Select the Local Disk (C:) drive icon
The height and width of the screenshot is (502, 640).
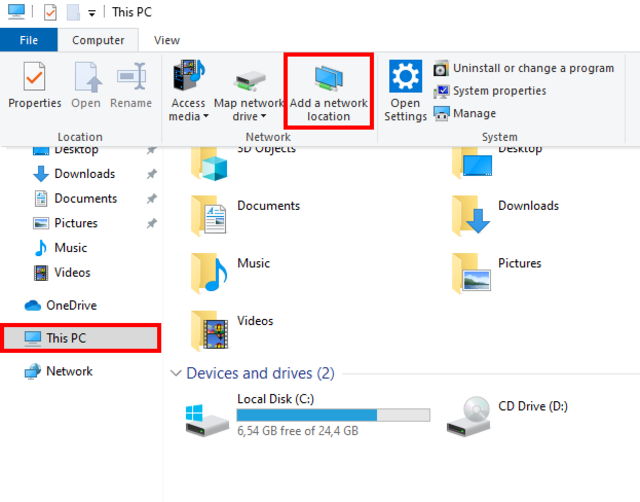pyautogui.click(x=207, y=420)
